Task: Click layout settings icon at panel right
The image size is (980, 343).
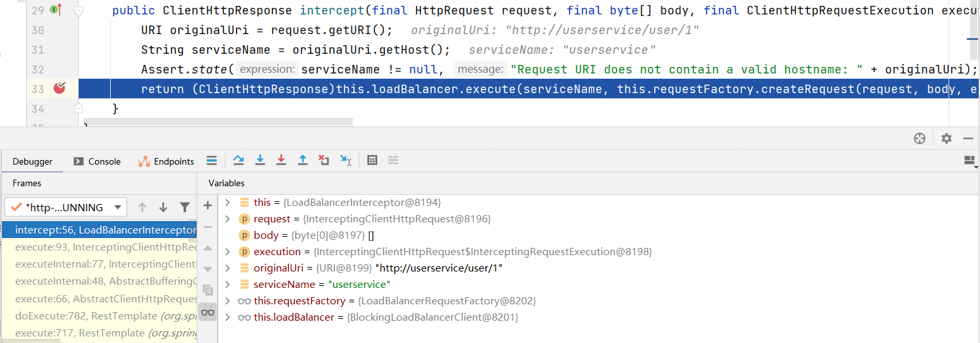Action: coord(970,160)
